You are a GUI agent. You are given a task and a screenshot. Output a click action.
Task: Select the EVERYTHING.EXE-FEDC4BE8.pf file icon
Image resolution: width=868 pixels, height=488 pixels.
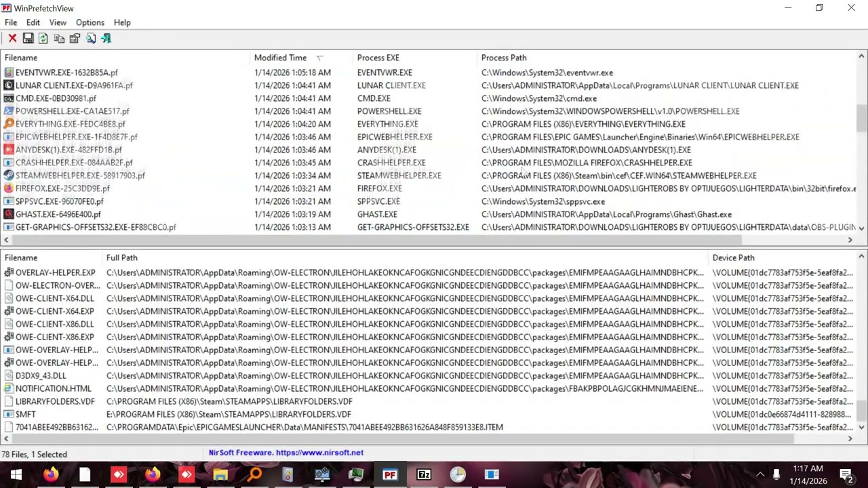(x=8, y=124)
